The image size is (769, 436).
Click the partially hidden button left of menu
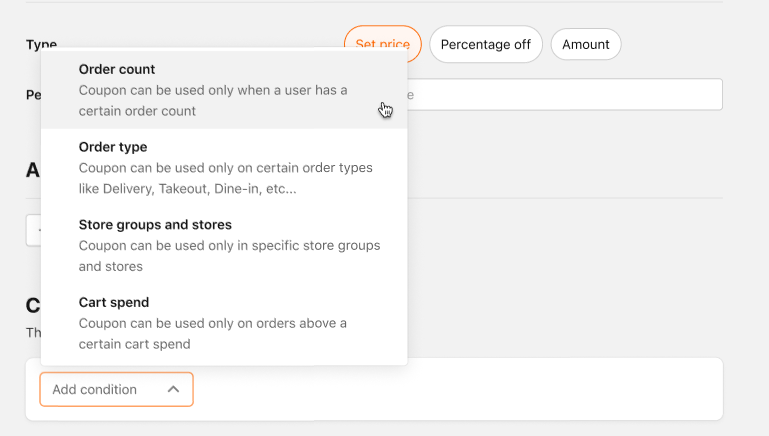tap(33, 229)
